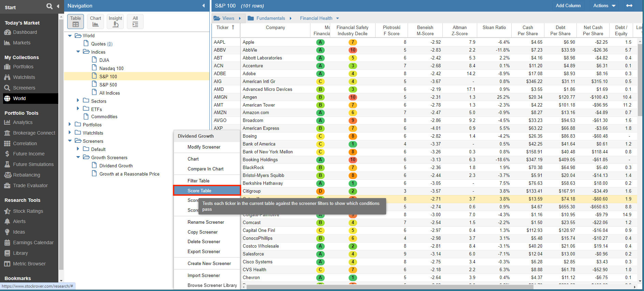Collapse the Growth Screeners folder

point(78,157)
